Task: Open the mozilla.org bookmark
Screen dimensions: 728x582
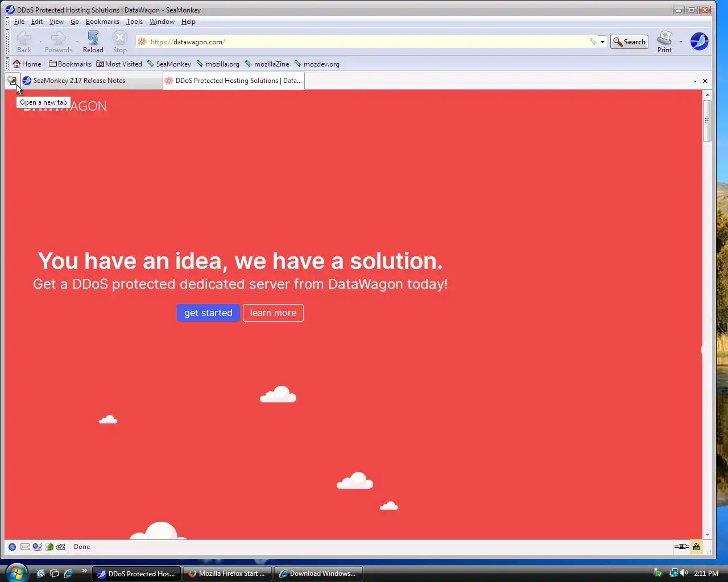Action: [x=218, y=64]
